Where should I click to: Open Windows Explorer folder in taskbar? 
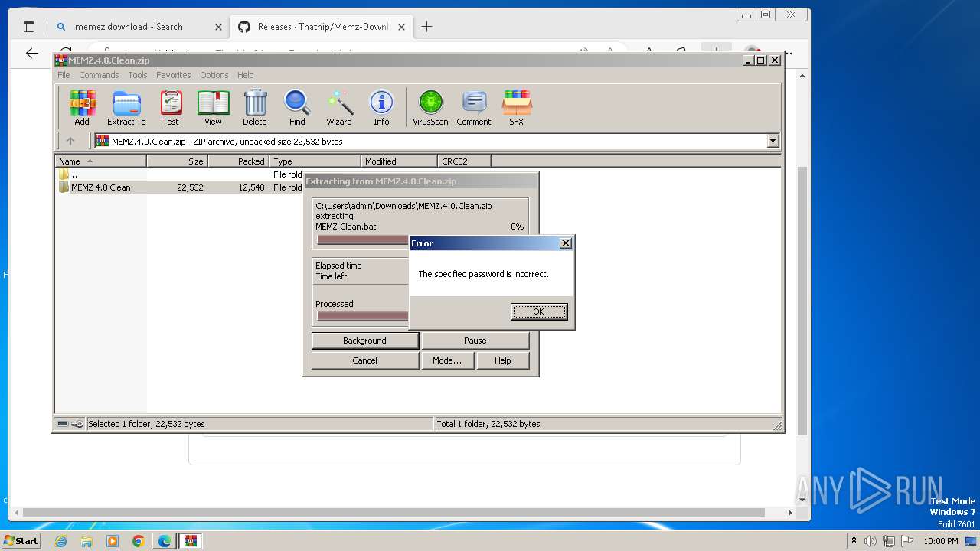[x=87, y=541]
